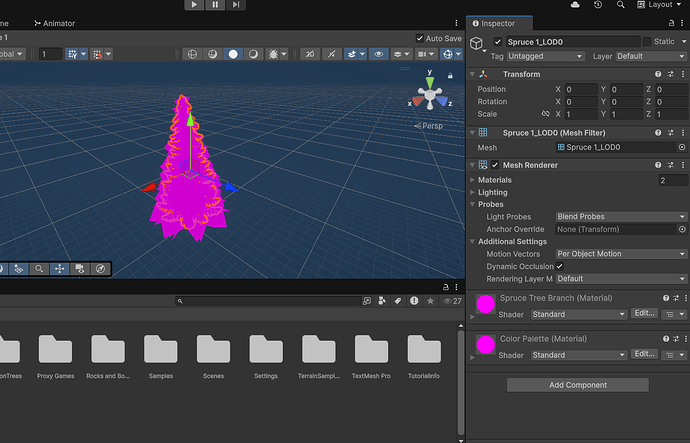Click the orientation gizmo Y axis cone
The image size is (690, 443).
pos(429,81)
